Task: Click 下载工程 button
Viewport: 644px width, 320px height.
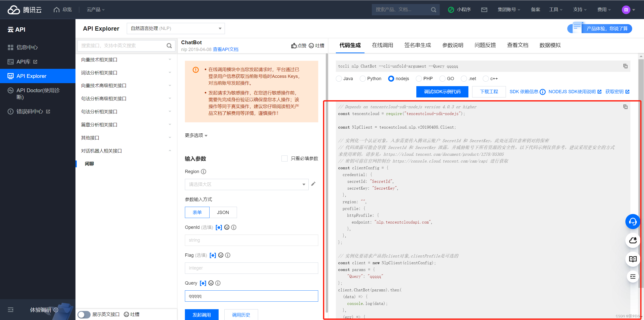Action: 489,92
